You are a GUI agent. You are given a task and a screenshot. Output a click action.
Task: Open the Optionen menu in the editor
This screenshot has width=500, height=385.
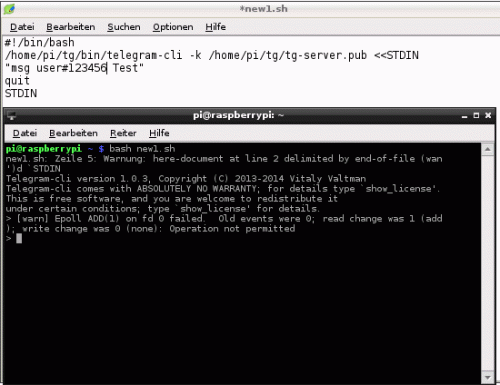click(173, 27)
